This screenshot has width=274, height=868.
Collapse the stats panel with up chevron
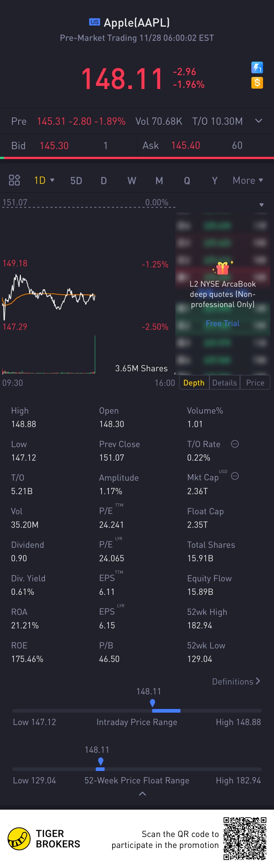[x=142, y=794]
